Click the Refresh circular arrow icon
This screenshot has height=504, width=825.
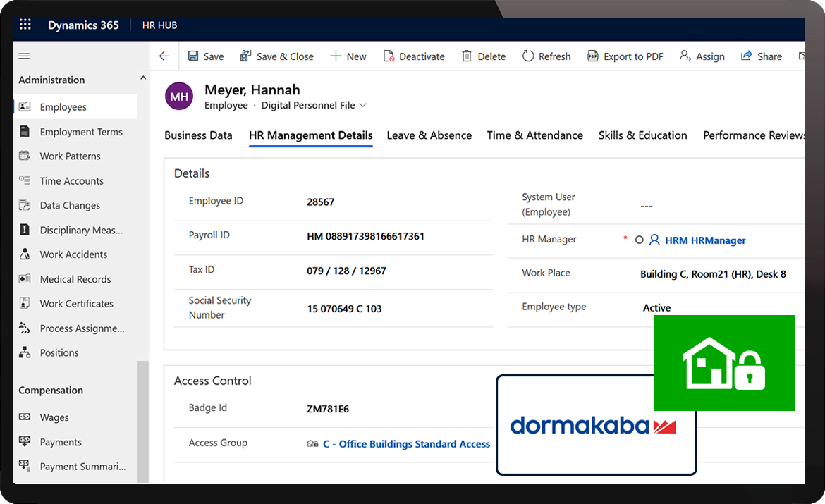point(528,56)
